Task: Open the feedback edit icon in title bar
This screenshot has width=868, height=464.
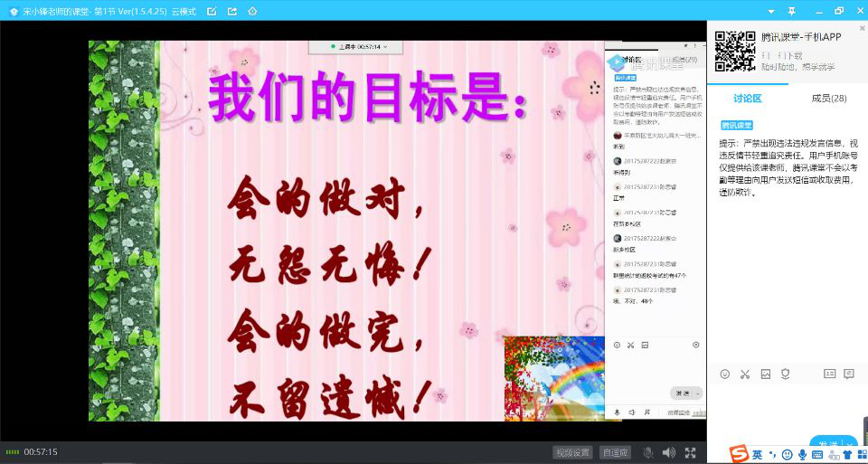Action: pyautogui.click(x=212, y=11)
